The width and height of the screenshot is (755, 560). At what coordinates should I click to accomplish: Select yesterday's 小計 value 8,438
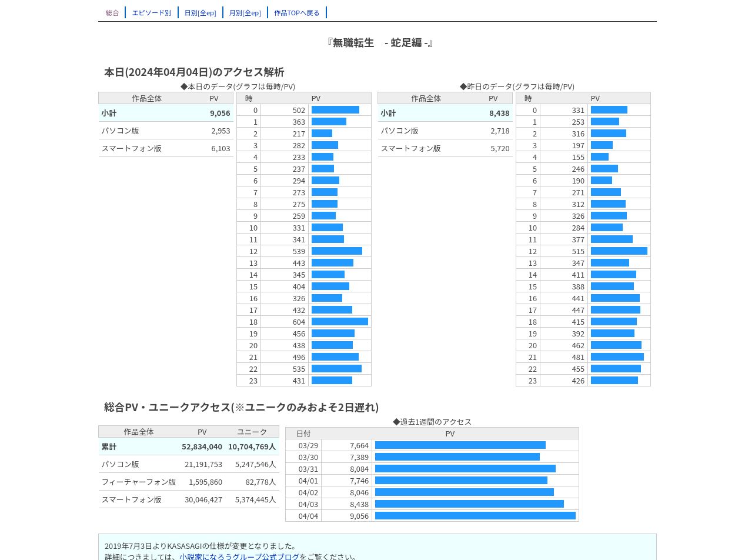[x=499, y=113]
